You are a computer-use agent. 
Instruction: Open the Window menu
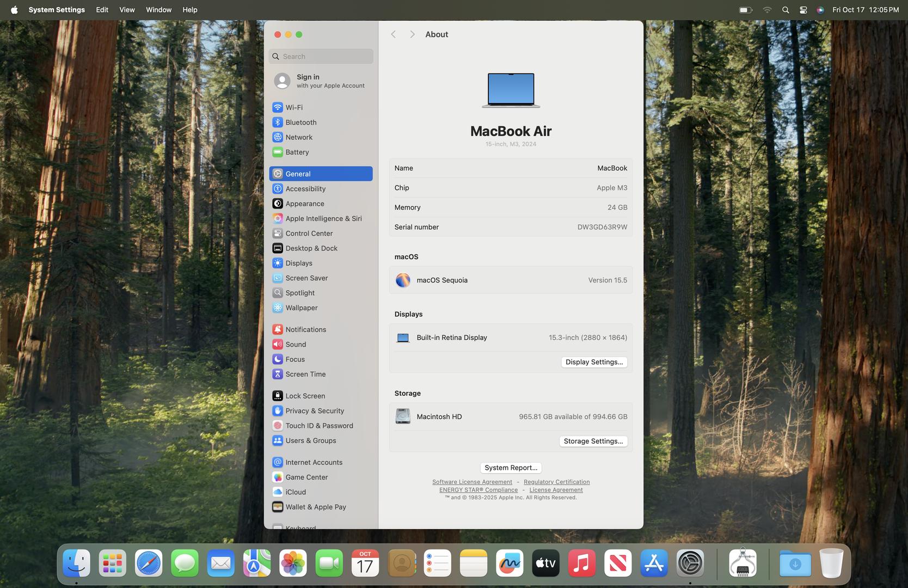coord(158,10)
